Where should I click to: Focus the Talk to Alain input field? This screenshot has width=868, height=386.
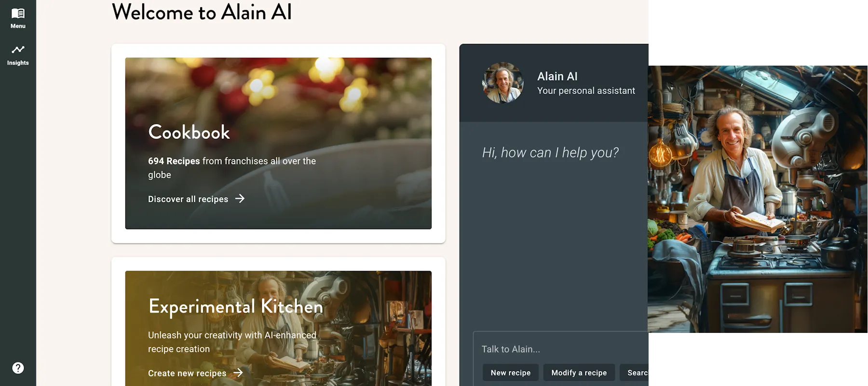[561, 349]
